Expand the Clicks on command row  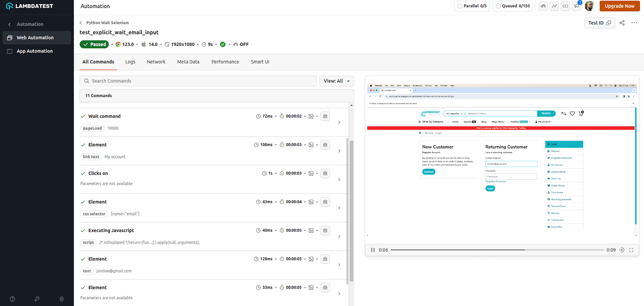click(339, 179)
